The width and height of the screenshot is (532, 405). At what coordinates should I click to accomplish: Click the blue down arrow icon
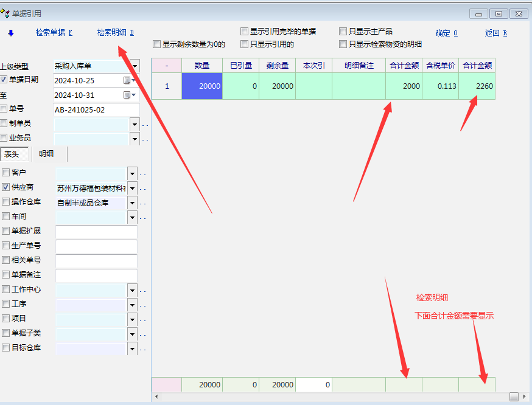click(x=10, y=33)
